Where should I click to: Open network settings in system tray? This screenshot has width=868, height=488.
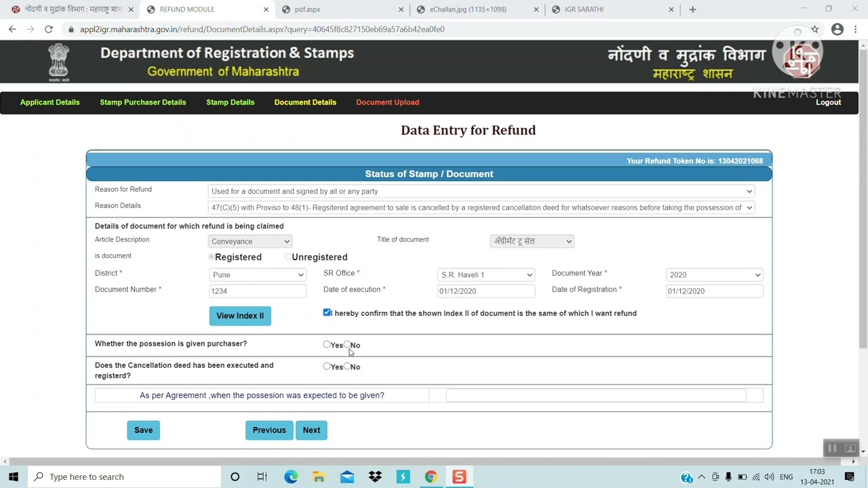point(756,477)
